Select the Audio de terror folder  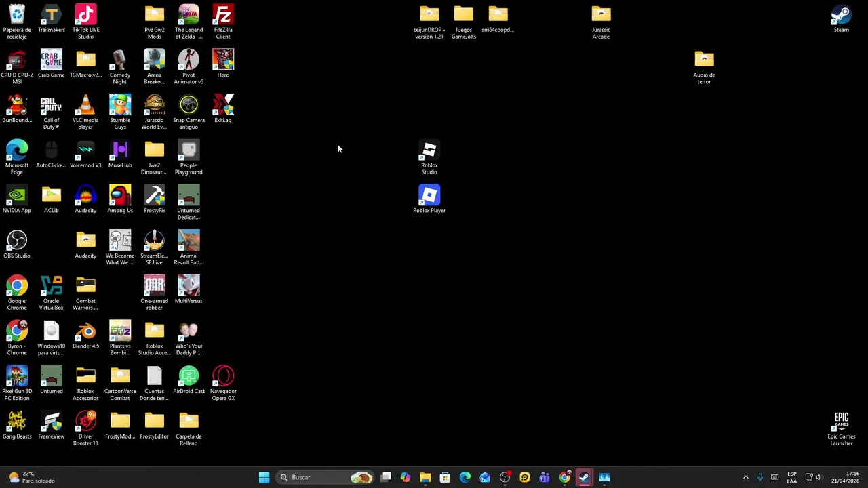[704, 67]
